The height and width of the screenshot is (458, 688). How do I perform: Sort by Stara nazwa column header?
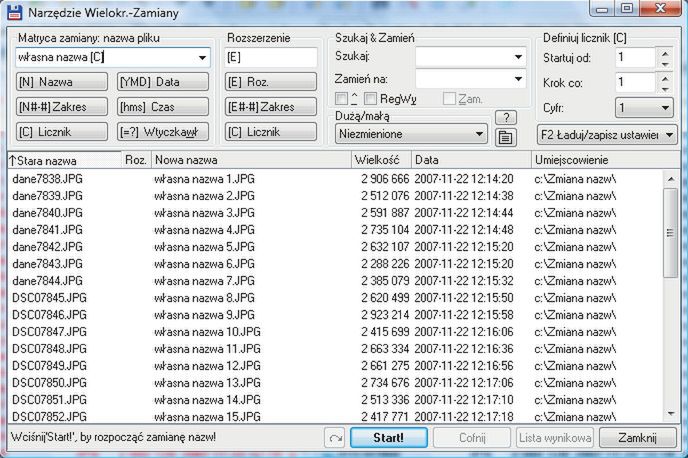tap(64, 160)
